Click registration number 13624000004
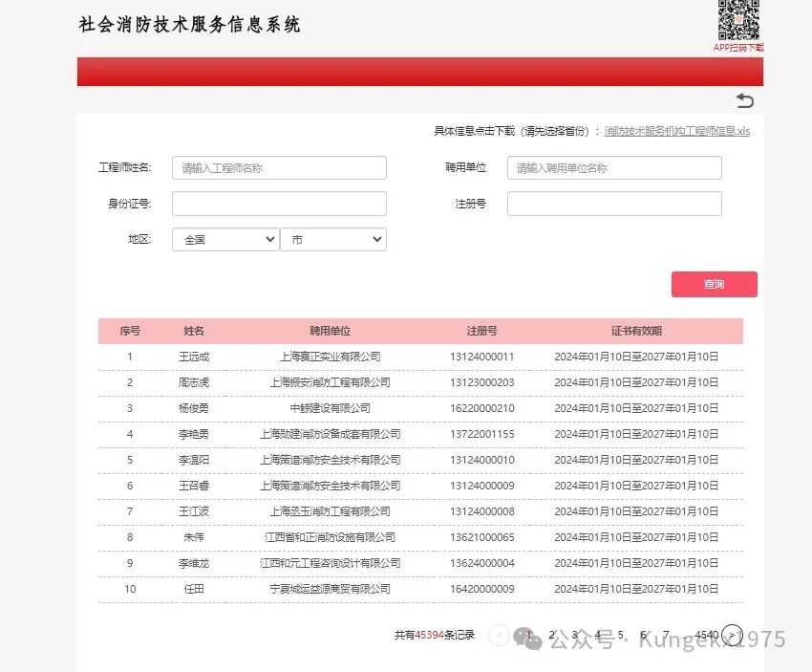The width and height of the screenshot is (812, 672). (x=482, y=563)
